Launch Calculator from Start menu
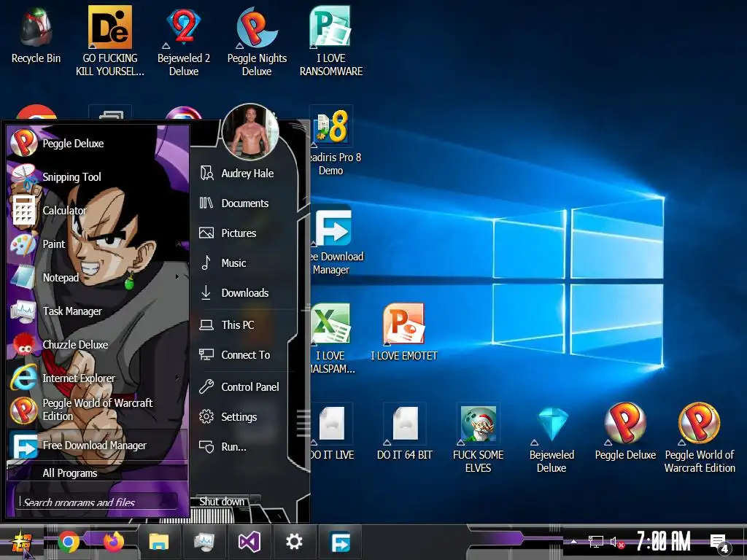 coord(97,210)
